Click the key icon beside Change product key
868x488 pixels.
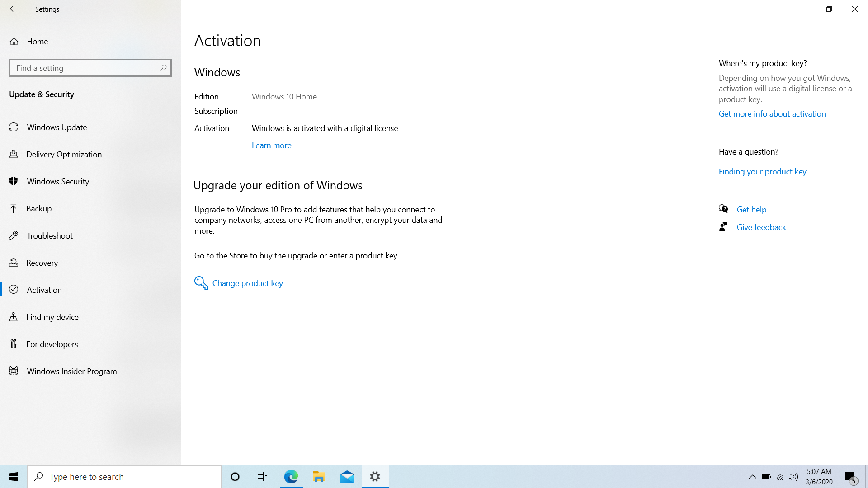click(201, 283)
